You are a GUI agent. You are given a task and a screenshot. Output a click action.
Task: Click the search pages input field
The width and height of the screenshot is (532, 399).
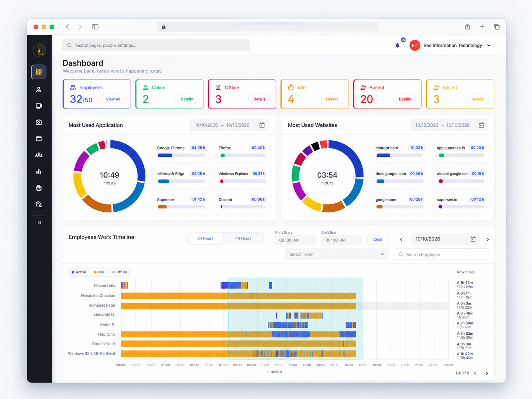pos(156,45)
